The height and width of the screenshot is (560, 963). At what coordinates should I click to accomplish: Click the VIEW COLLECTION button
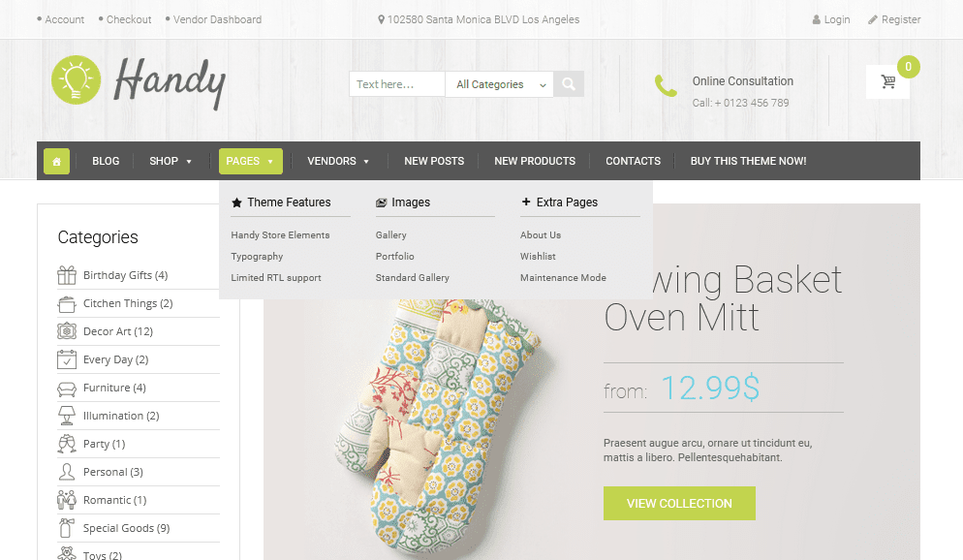pos(679,504)
